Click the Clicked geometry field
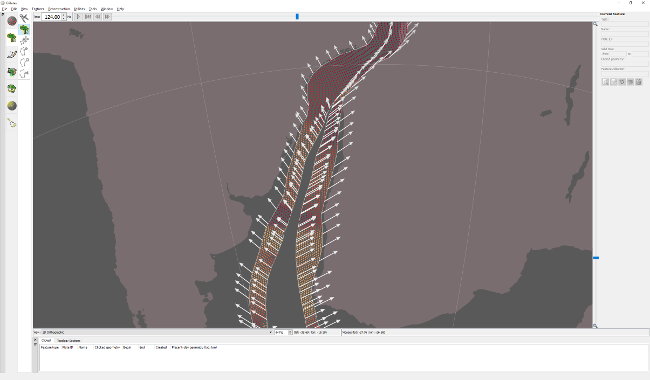 click(x=624, y=64)
